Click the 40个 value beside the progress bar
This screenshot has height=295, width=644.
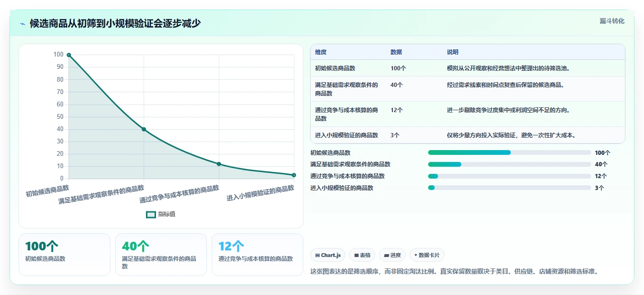(x=601, y=164)
